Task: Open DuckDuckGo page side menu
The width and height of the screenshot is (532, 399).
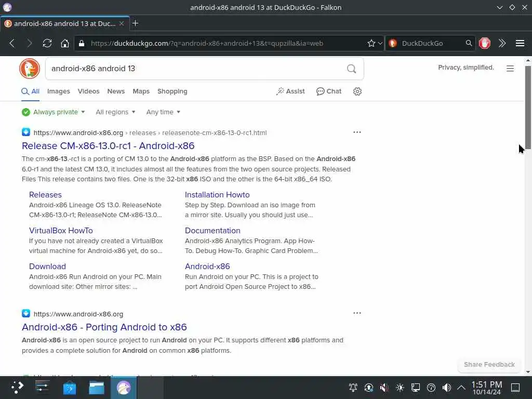Action: click(x=510, y=69)
